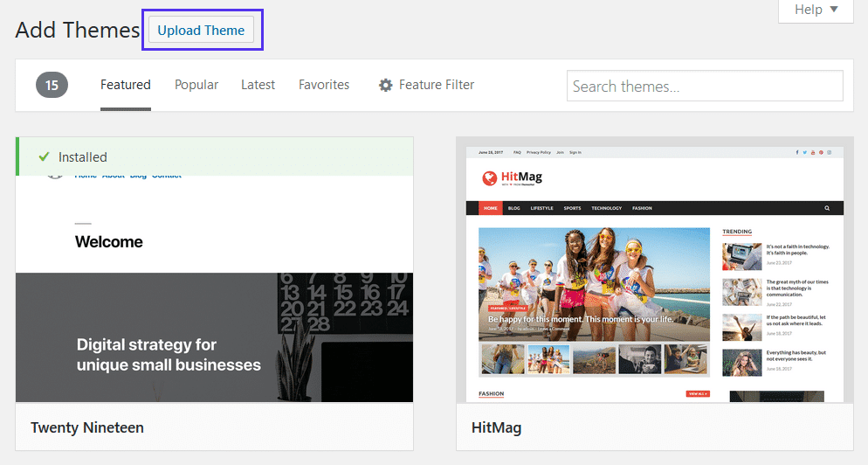The height and width of the screenshot is (465, 868).
Task: Click the Help dropdown arrow
Action: (x=834, y=10)
